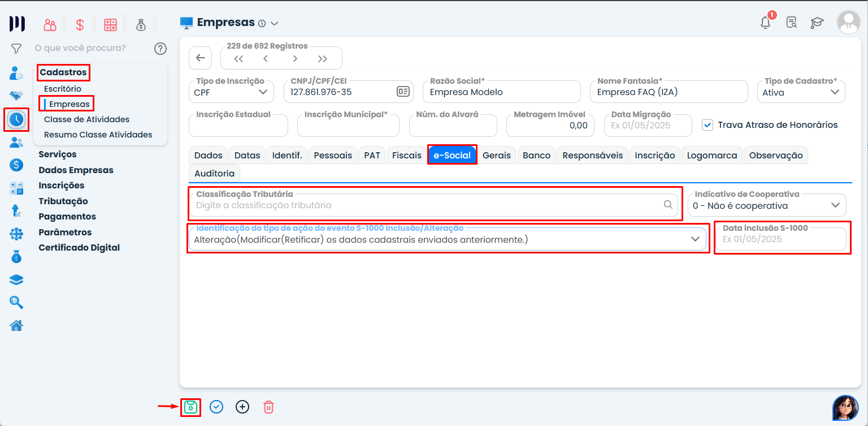The image size is (868, 426).
Task: Click the O que você procura search box
Action: (x=80, y=48)
